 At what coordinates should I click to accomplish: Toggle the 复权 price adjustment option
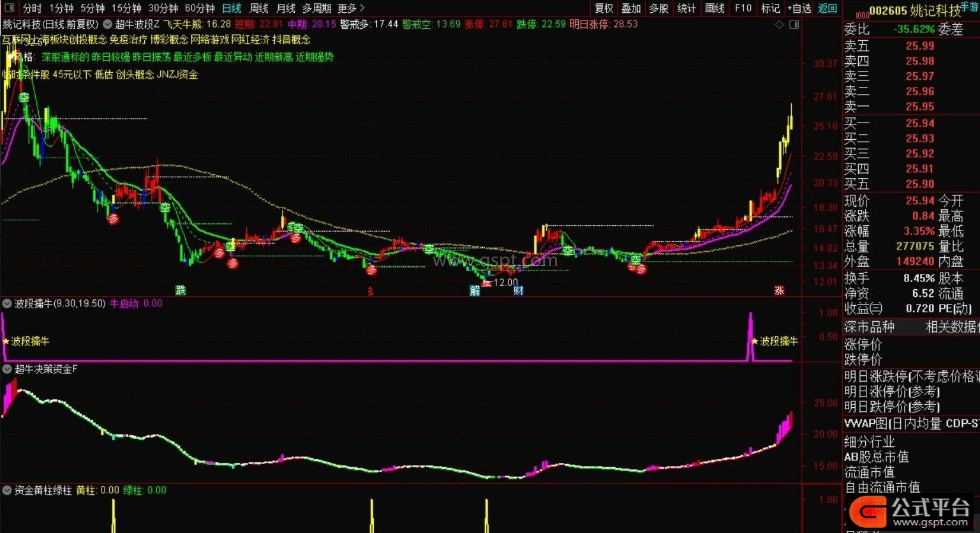click(604, 8)
